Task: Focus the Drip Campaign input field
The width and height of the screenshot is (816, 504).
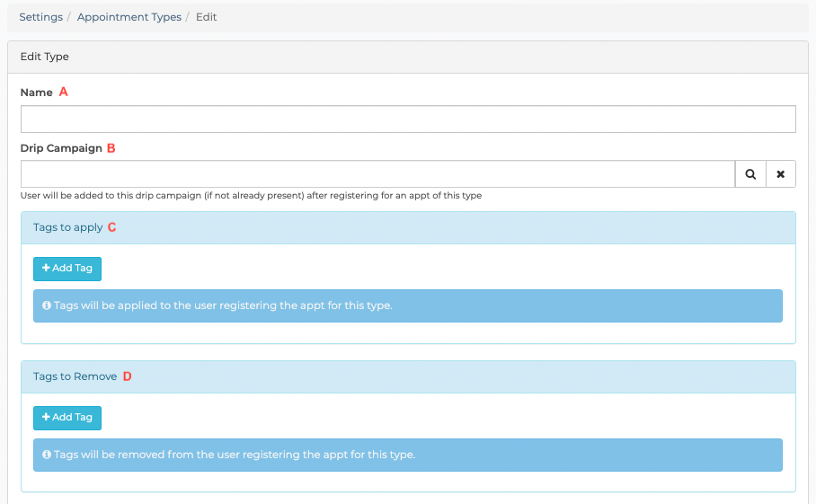Action: pyautogui.click(x=377, y=174)
